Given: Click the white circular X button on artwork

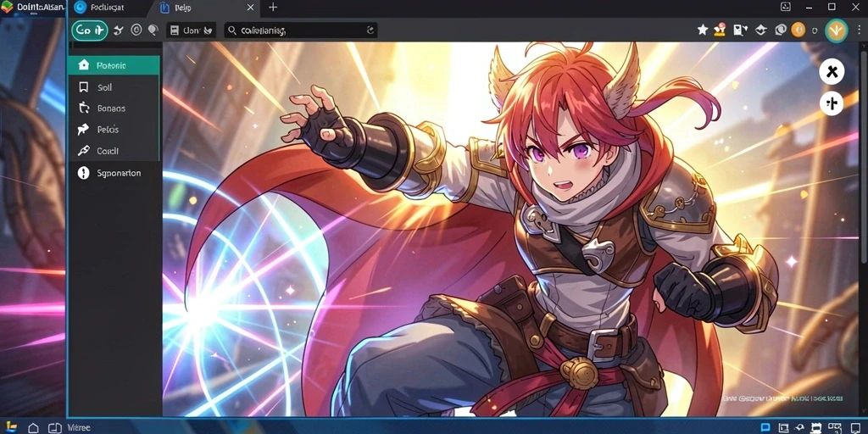Looking at the screenshot, I should pyautogui.click(x=832, y=72).
